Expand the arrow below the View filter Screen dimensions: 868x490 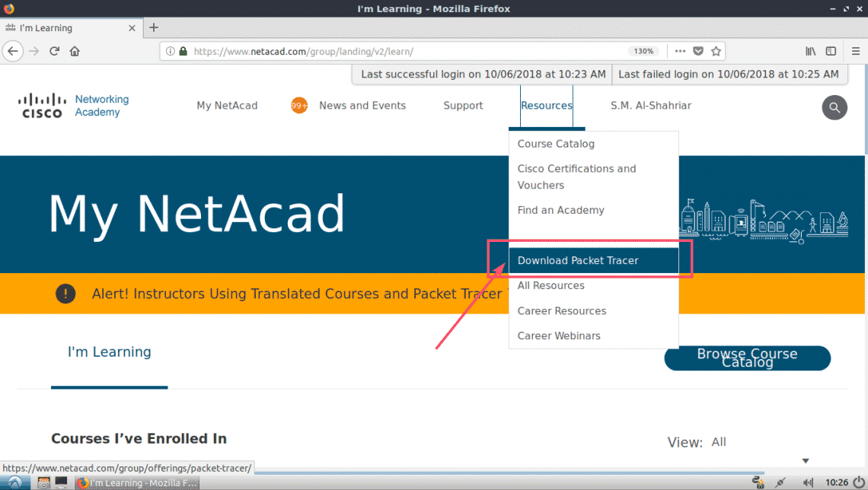coord(806,461)
